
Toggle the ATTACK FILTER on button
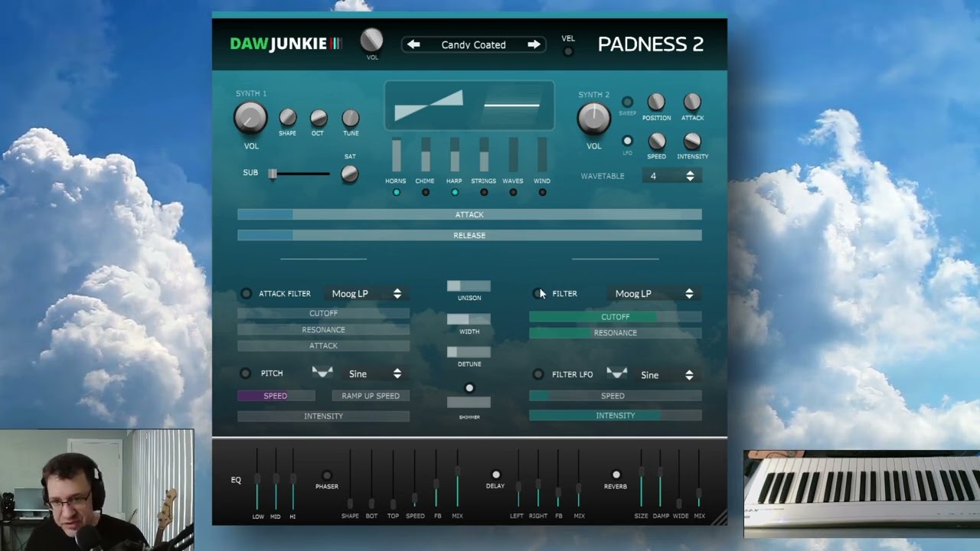pyautogui.click(x=246, y=293)
